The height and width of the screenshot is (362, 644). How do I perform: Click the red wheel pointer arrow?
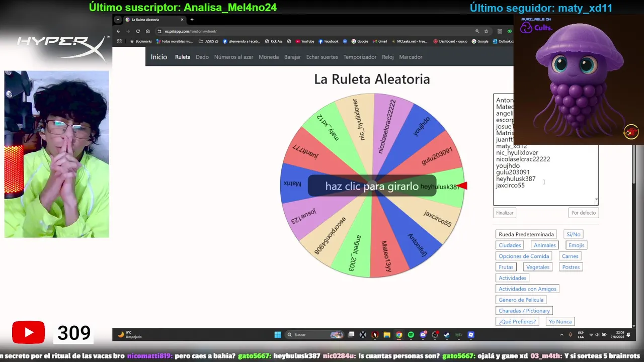462,186
